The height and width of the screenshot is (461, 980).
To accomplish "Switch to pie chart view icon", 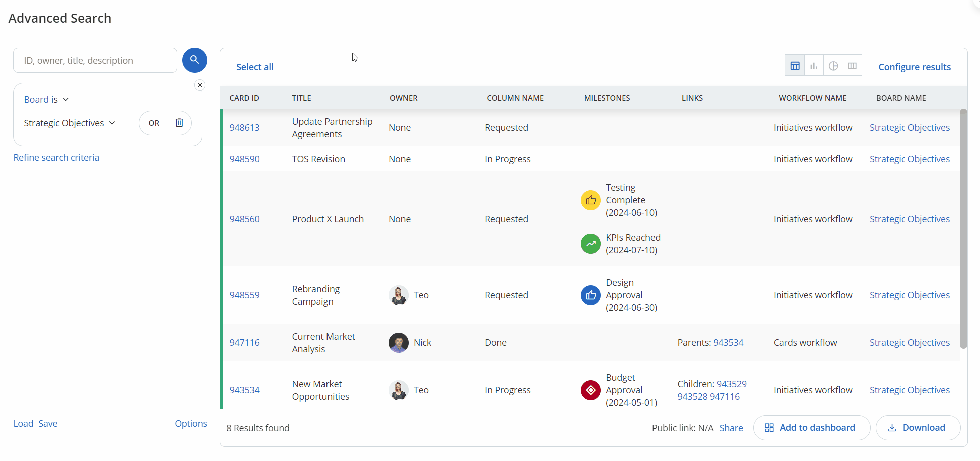I will pos(833,66).
